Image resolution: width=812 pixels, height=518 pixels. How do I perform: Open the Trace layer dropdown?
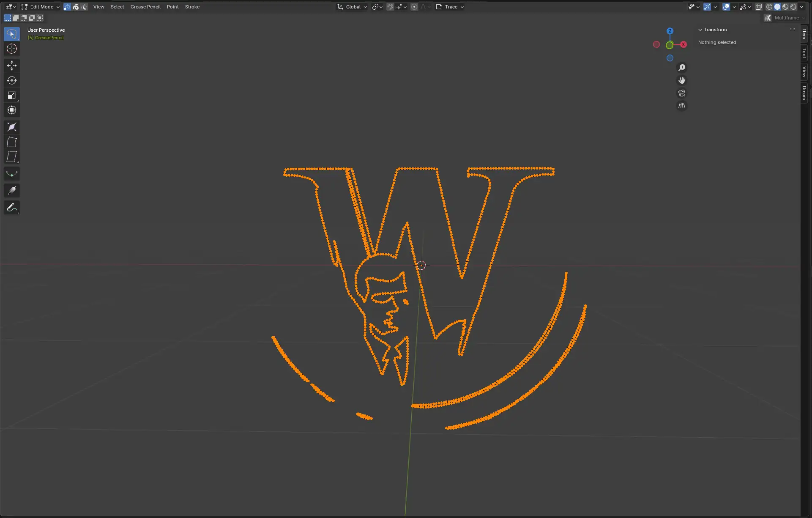[450, 7]
